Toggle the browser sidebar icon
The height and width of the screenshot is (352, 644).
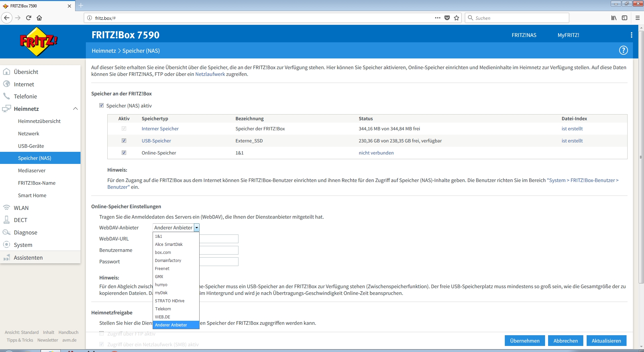(625, 18)
